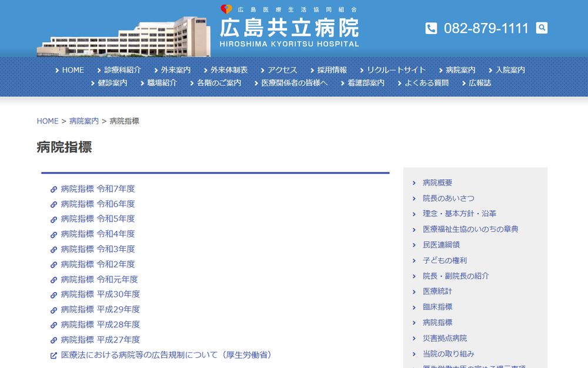Open 病院指標 平成30年度 link
The height and width of the screenshot is (368, 588).
tap(101, 294)
